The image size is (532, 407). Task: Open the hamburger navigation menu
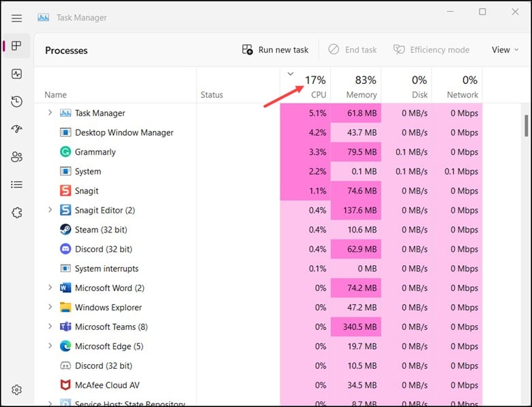17,18
